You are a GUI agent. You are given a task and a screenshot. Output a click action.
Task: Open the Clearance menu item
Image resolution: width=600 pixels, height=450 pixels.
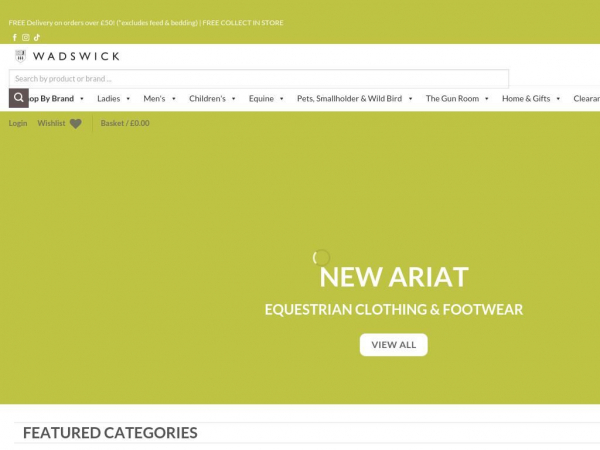(x=586, y=99)
